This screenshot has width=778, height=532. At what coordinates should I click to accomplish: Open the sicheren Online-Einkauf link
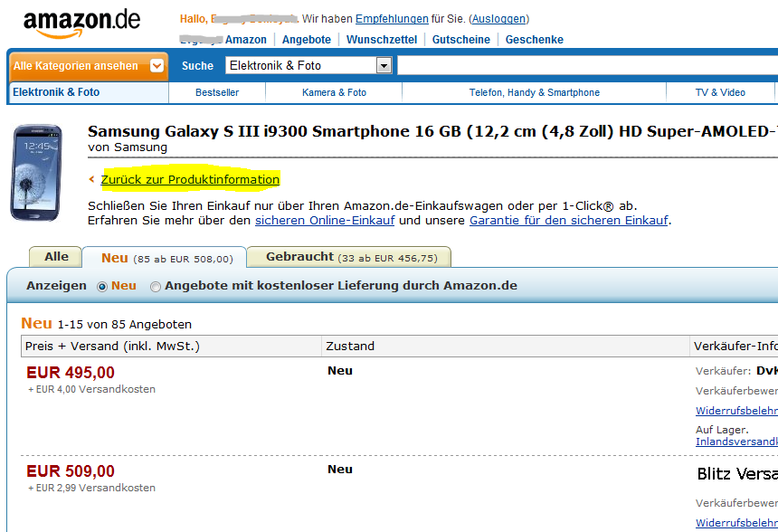click(325, 221)
